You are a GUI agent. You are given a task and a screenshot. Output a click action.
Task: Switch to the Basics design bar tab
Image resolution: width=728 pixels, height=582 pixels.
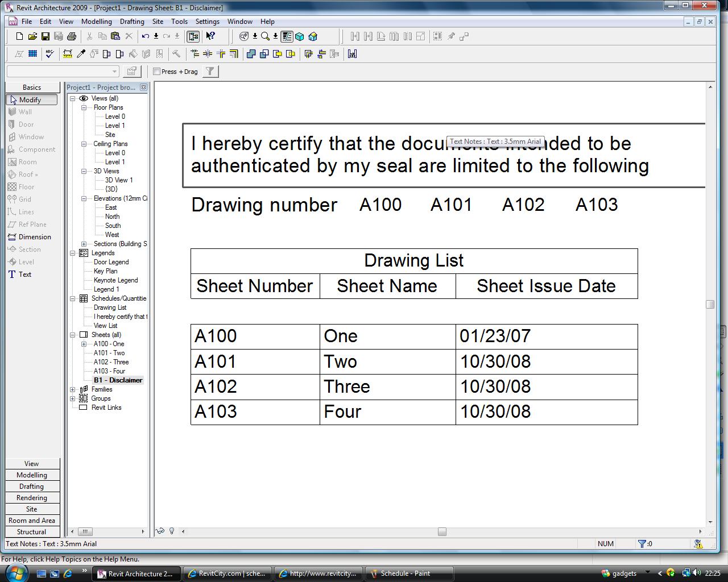[x=32, y=88]
